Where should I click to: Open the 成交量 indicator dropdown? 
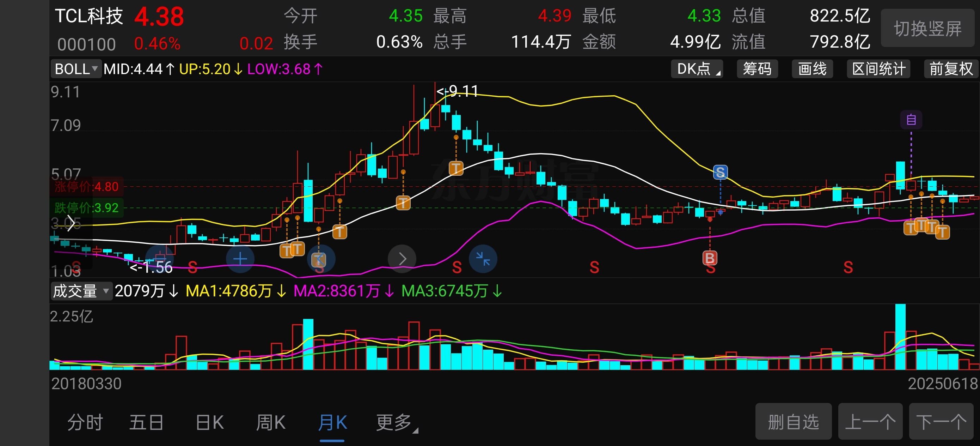tap(81, 291)
